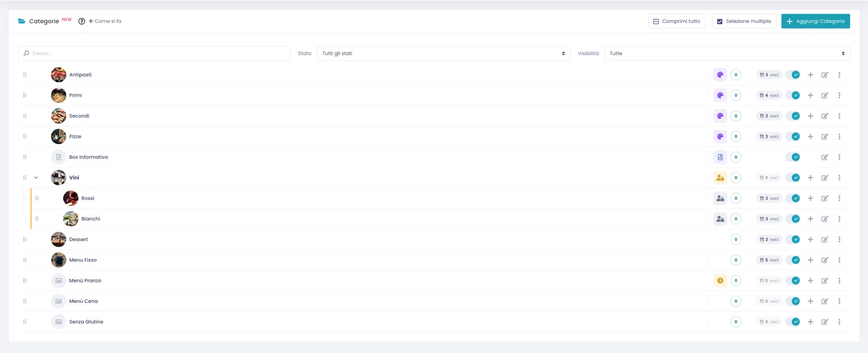The image size is (868, 353).
Task: Disable the Pizze category switch
Action: tap(793, 137)
